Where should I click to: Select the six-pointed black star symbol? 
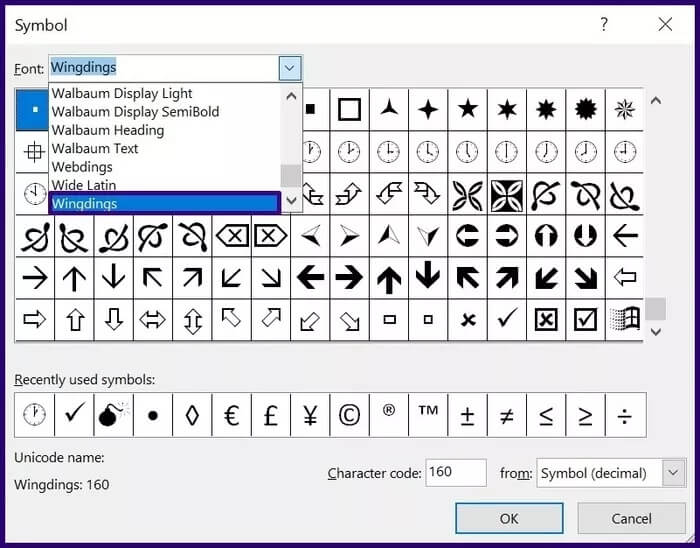click(507, 109)
